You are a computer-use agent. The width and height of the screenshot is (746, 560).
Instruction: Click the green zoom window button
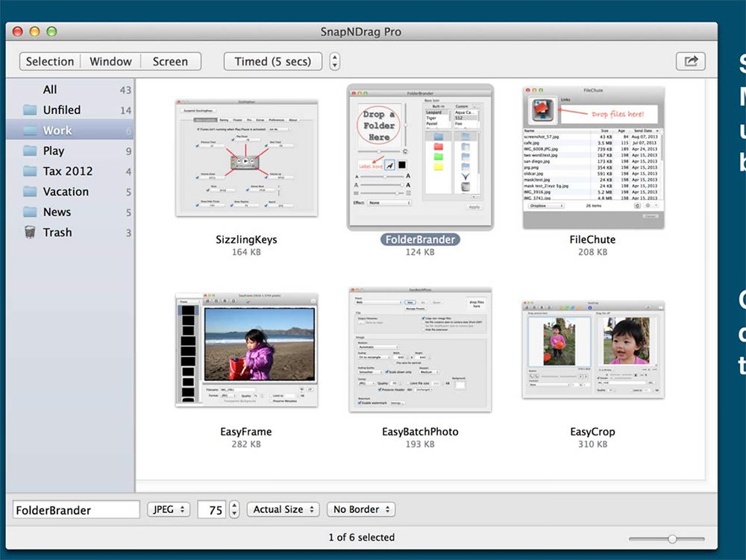[52, 31]
